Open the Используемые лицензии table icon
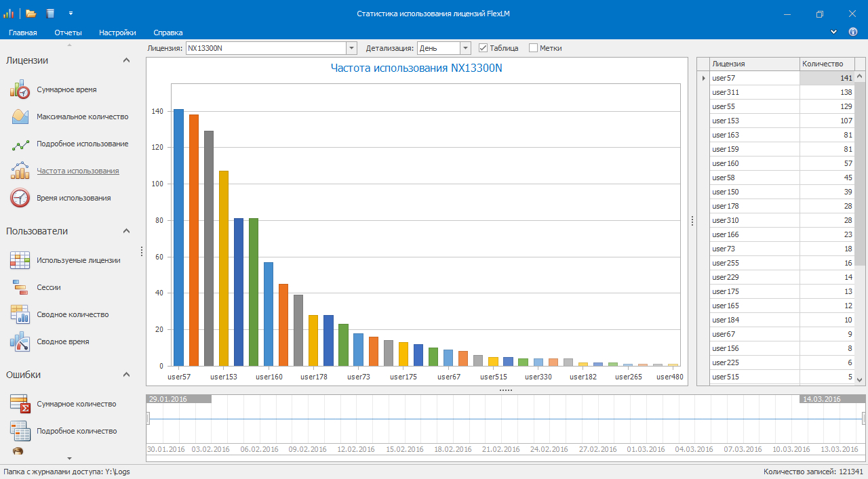This screenshot has width=868, height=479. [20, 260]
